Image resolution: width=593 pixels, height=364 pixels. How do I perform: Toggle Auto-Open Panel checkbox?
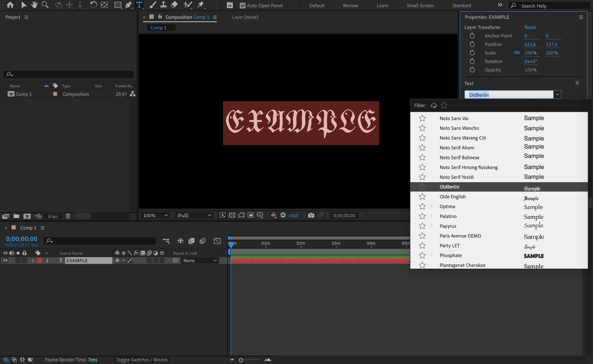[242, 6]
